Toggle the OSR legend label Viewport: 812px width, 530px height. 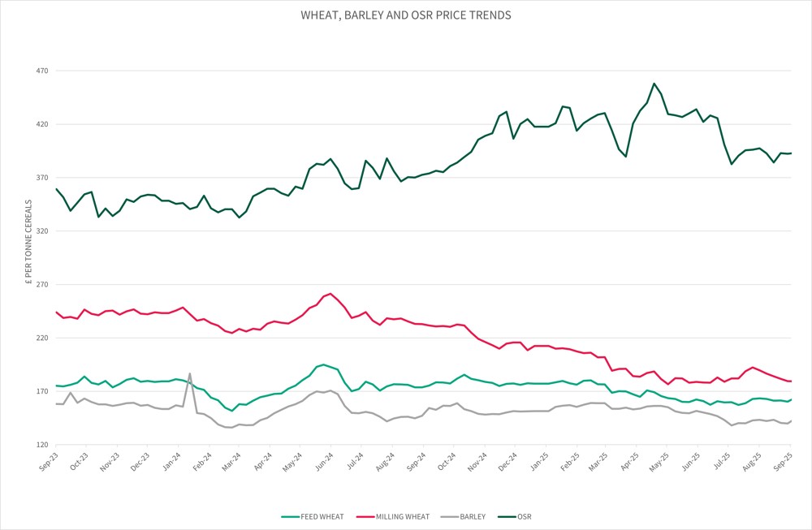[524, 516]
